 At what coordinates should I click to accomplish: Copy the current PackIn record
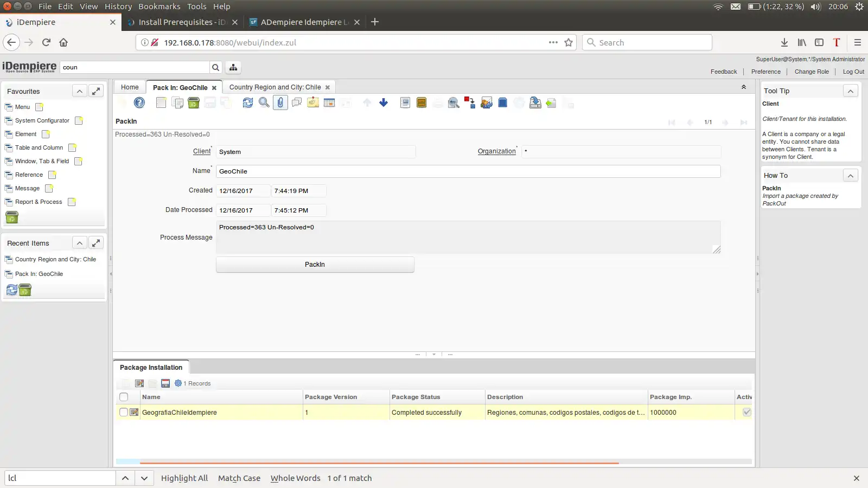pyautogui.click(x=177, y=102)
